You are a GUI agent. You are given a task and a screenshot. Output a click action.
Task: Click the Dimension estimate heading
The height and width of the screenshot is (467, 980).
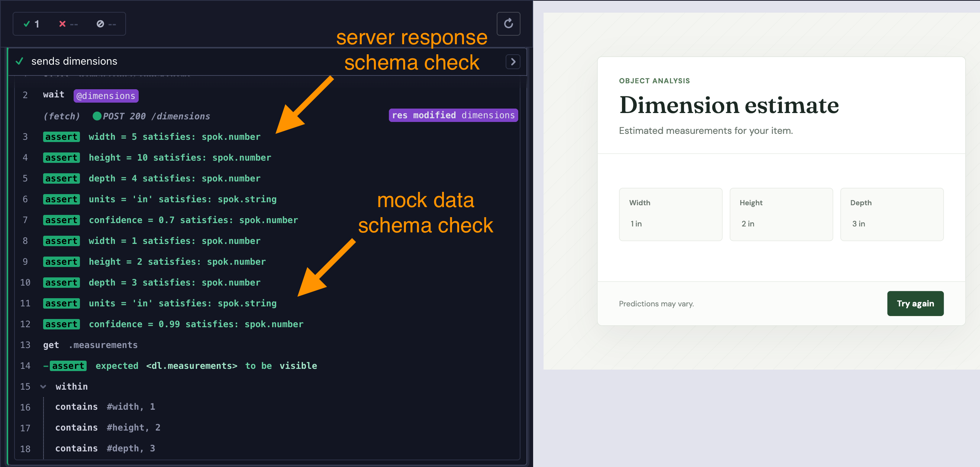coord(729,105)
